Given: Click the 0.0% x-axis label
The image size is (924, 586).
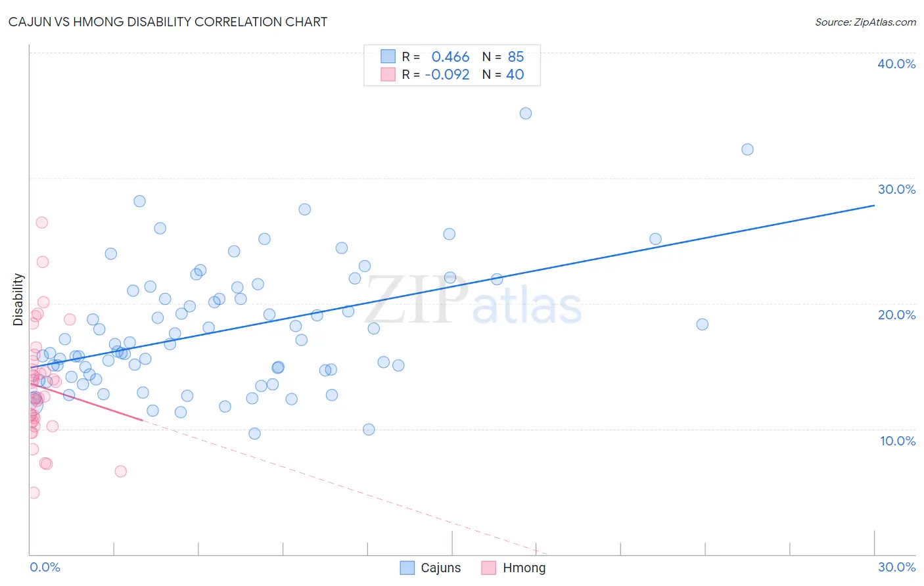Looking at the screenshot, I should pyautogui.click(x=45, y=567).
